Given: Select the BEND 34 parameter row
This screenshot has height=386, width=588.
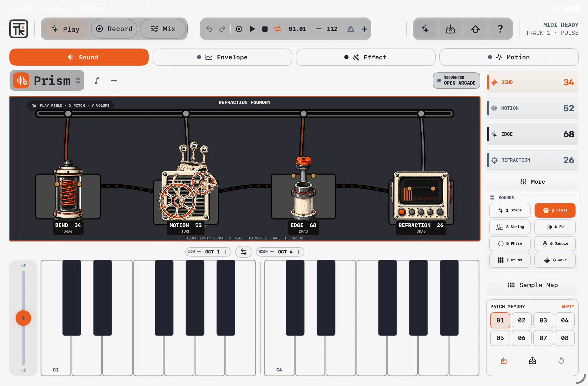Looking at the screenshot, I should click(532, 82).
